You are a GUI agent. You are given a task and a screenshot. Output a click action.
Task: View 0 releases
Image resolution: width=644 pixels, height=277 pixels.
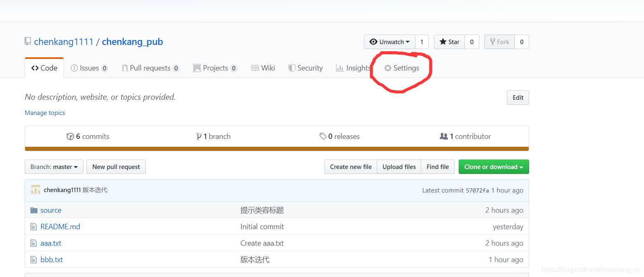[340, 136]
